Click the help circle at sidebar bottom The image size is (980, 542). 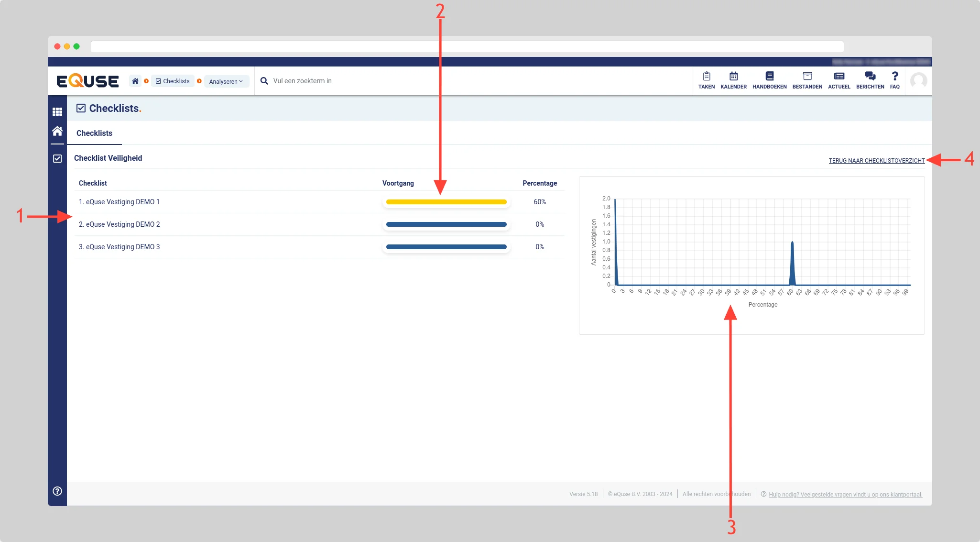(57, 491)
